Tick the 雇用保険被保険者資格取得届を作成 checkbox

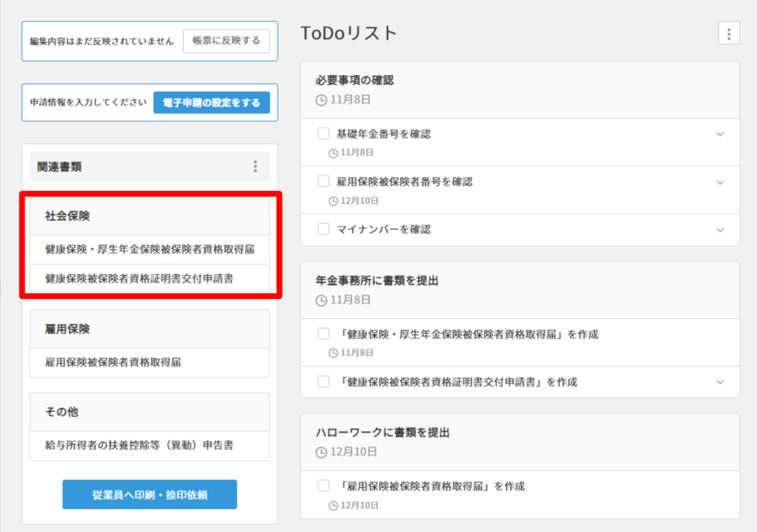pos(323,486)
